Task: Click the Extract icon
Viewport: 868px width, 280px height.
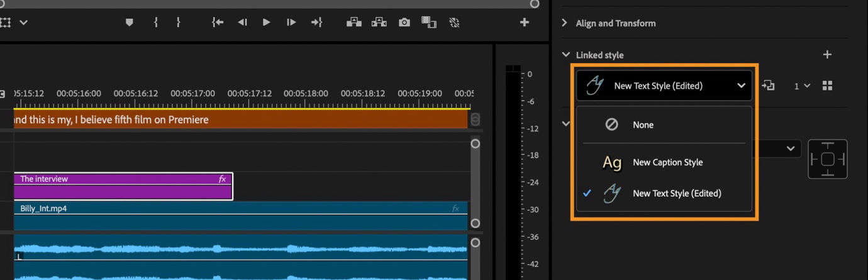Action: [x=379, y=23]
